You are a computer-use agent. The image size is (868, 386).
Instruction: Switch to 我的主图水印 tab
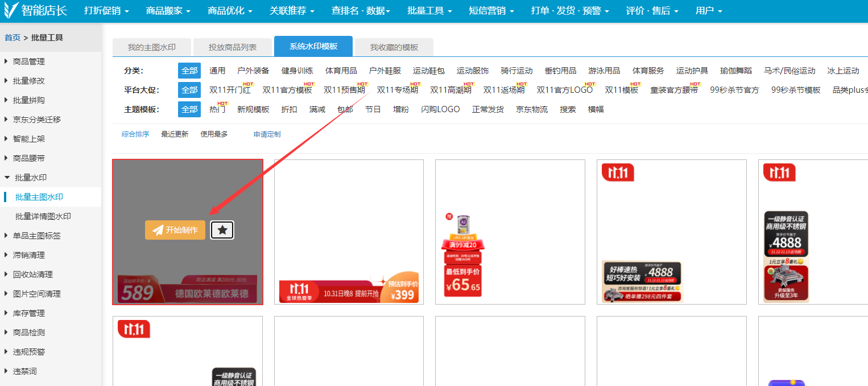(151, 47)
